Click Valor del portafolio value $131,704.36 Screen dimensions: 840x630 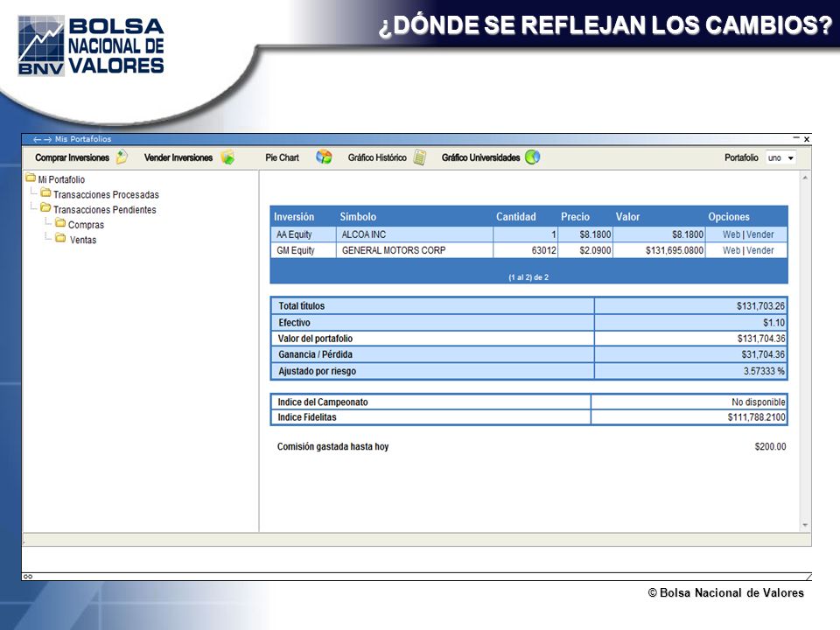[760, 339]
